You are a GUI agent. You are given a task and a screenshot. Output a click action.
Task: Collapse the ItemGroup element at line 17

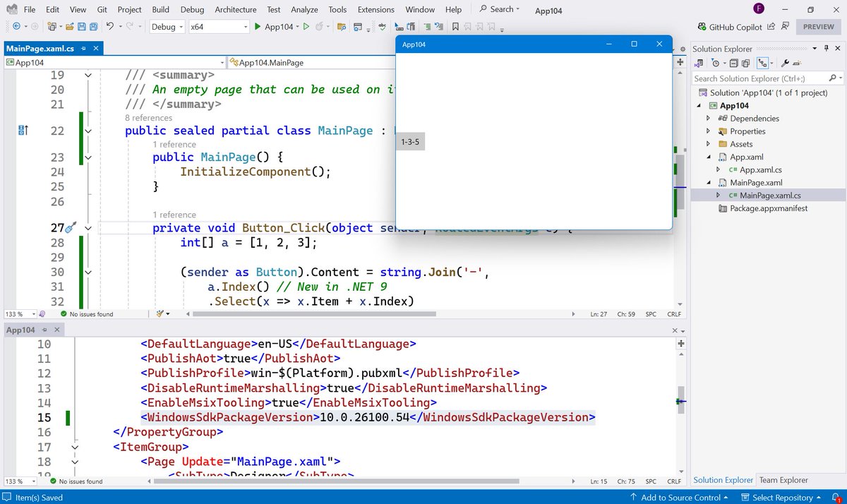click(x=76, y=447)
